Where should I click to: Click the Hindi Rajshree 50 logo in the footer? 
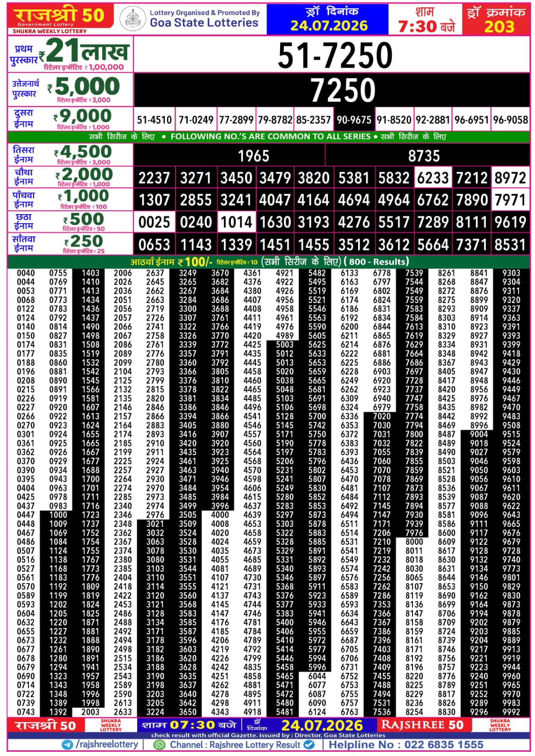[45, 725]
